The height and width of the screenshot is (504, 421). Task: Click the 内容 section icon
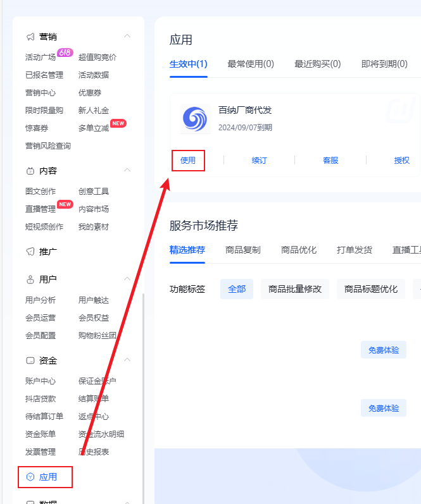[x=30, y=171]
